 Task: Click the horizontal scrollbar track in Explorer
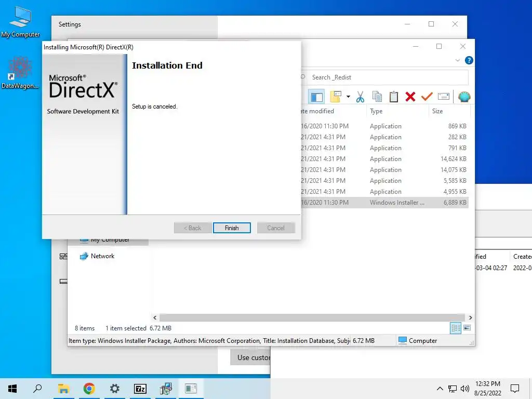point(312,317)
